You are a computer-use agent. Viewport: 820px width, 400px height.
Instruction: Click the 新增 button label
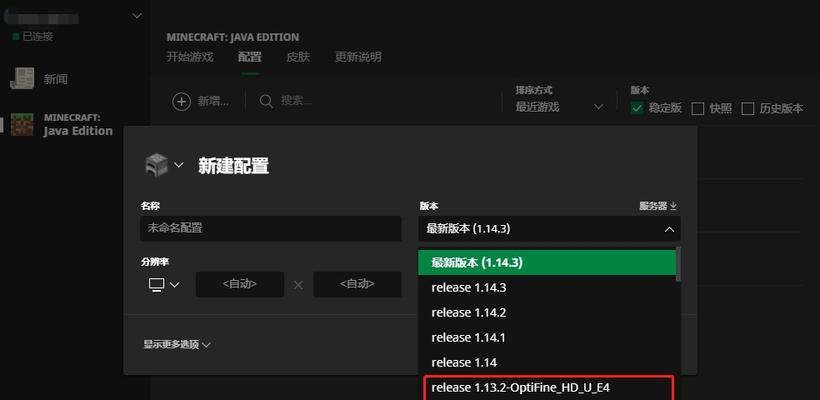pyautogui.click(x=213, y=101)
